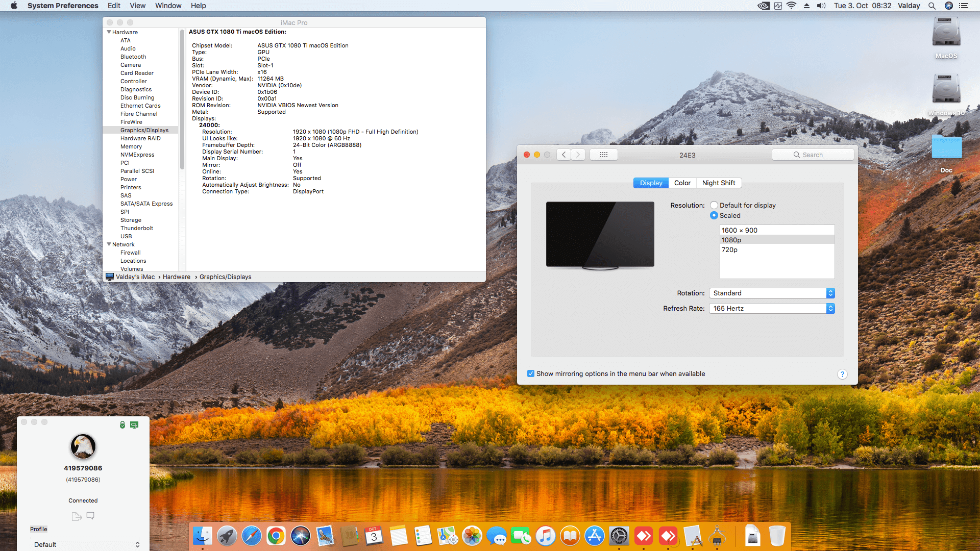
Task: Open the volume menu bar icon
Action: 821,6
